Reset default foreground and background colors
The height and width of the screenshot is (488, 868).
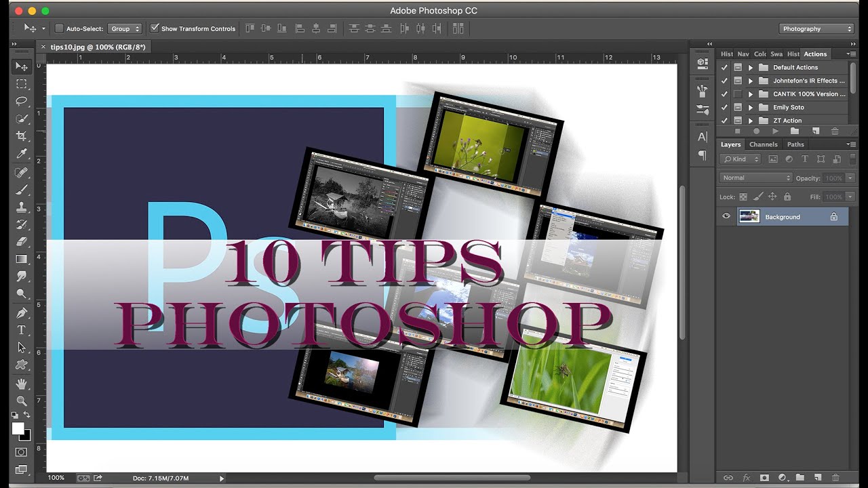[x=15, y=415]
